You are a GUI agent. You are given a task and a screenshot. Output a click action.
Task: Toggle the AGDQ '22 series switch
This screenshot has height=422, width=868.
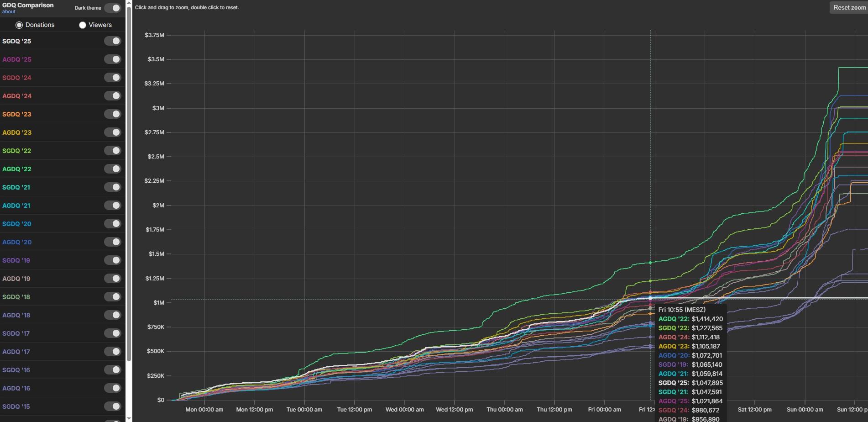(x=112, y=169)
